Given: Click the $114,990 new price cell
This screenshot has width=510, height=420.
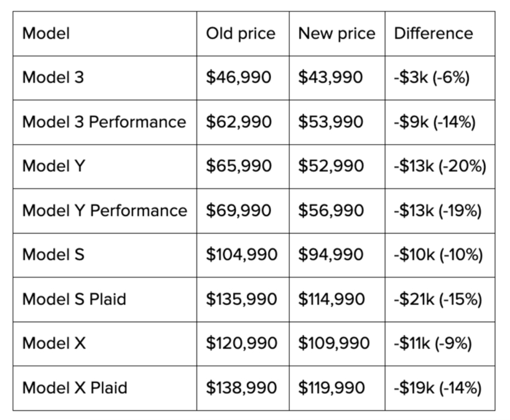Looking at the screenshot, I should point(331,299).
